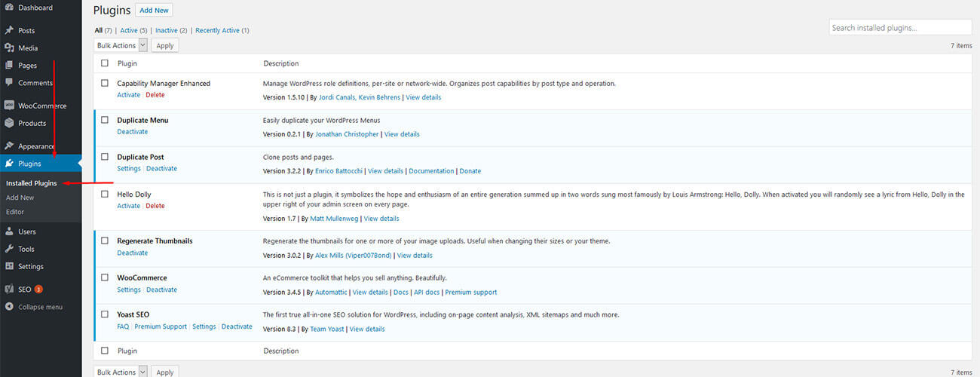Tick the select-all checkbox in footer row
The image size is (980, 377).
[105, 351]
